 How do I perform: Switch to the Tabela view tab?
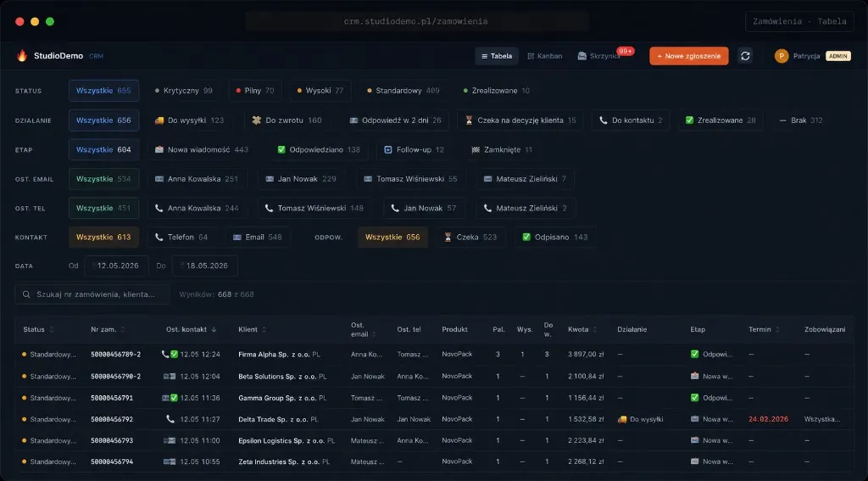(x=497, y=56)
